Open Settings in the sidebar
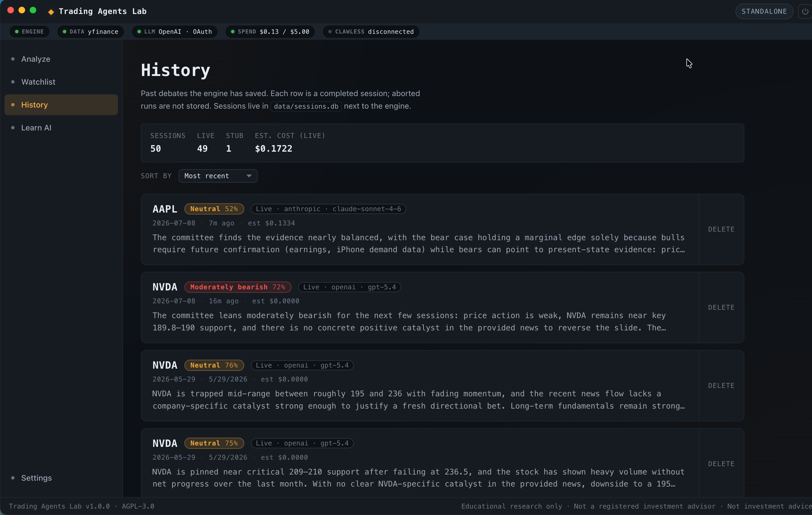The height and width of the screenshot is (515, 812). coord(61,478)
